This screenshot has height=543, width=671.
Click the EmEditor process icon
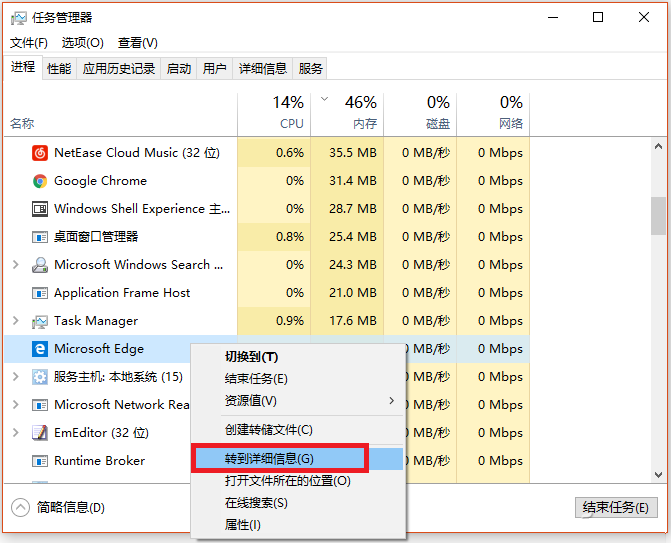pos(40,433)
